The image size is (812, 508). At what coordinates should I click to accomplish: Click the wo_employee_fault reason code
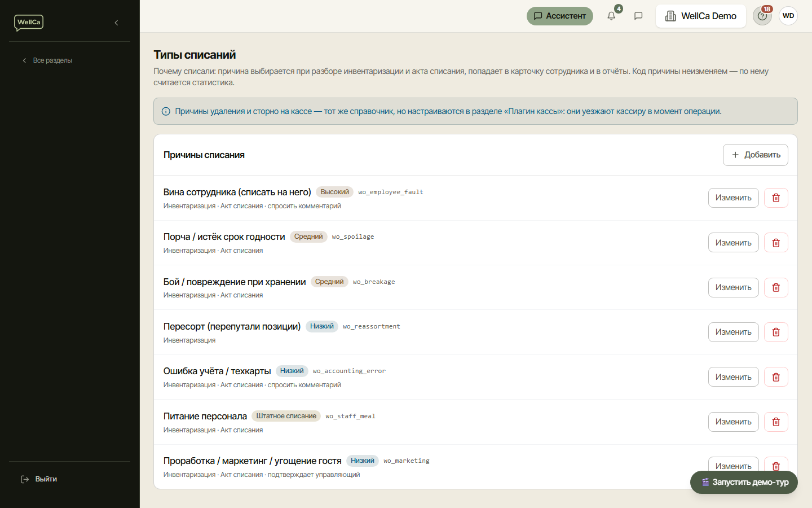click(391, 192)
